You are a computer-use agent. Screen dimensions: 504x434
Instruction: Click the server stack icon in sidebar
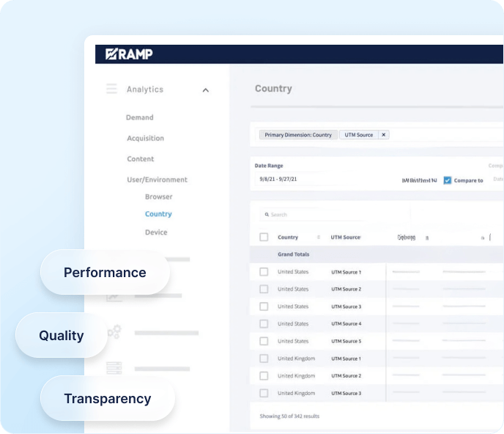tap(114, 367)
